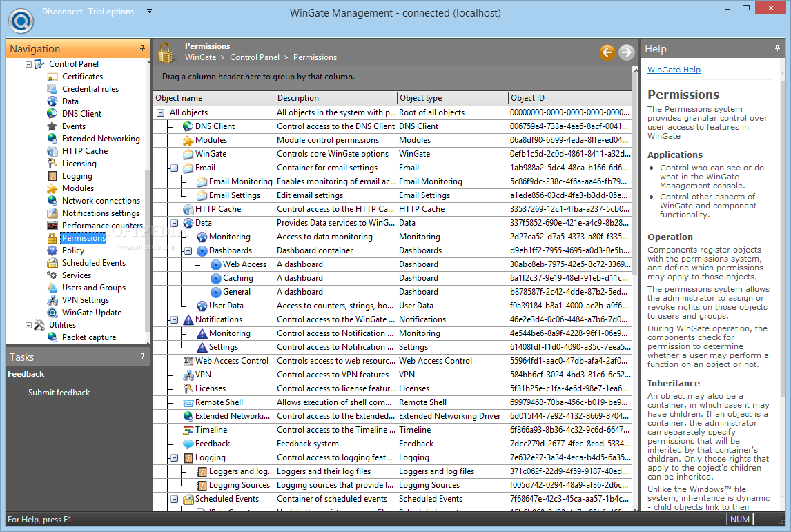Select WinGate Update in Navigation
791x532 pixels.
click(x=92, y=313)
